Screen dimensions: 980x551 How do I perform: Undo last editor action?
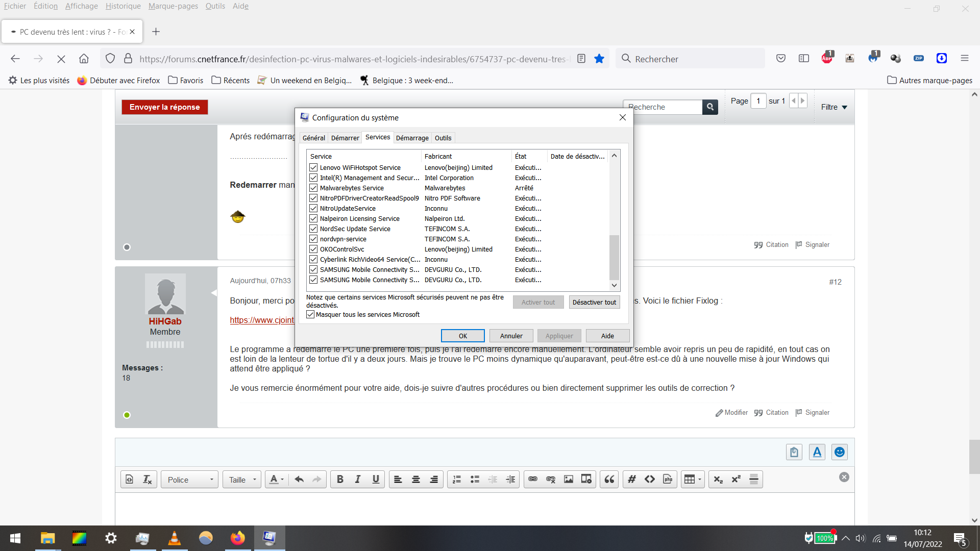(299, 480)
